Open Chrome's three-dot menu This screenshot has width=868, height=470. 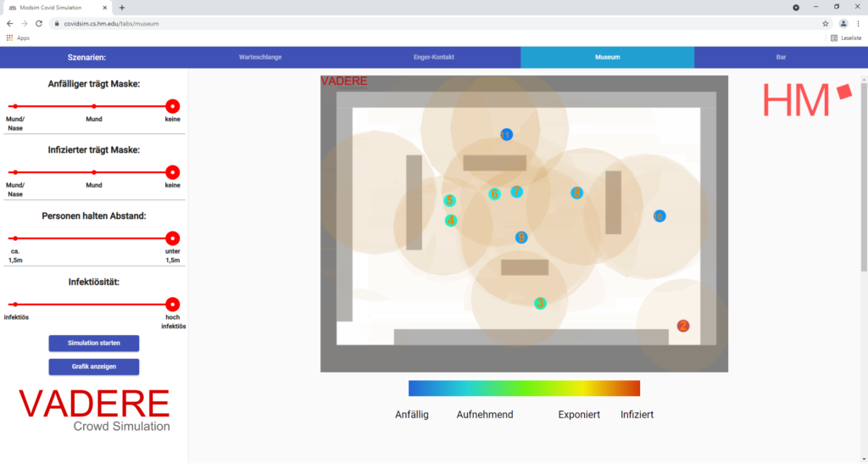pyautogui.click(x=858, y=24)
